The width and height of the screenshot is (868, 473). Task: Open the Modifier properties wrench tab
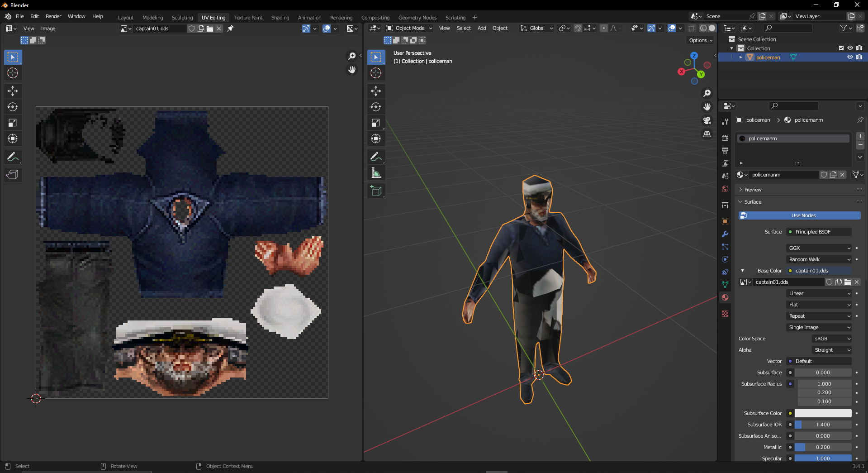tap(725, 234)
